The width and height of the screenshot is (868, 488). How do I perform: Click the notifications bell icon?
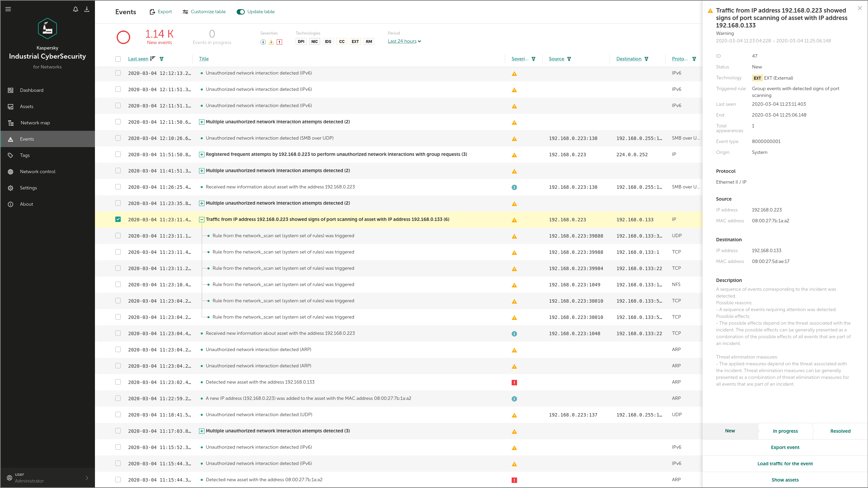[76, 9]
